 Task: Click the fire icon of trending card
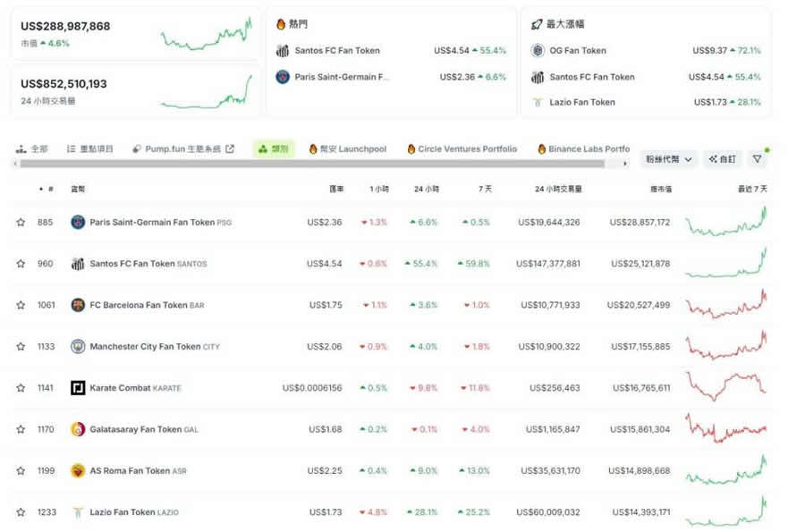(x=281, y=24)
